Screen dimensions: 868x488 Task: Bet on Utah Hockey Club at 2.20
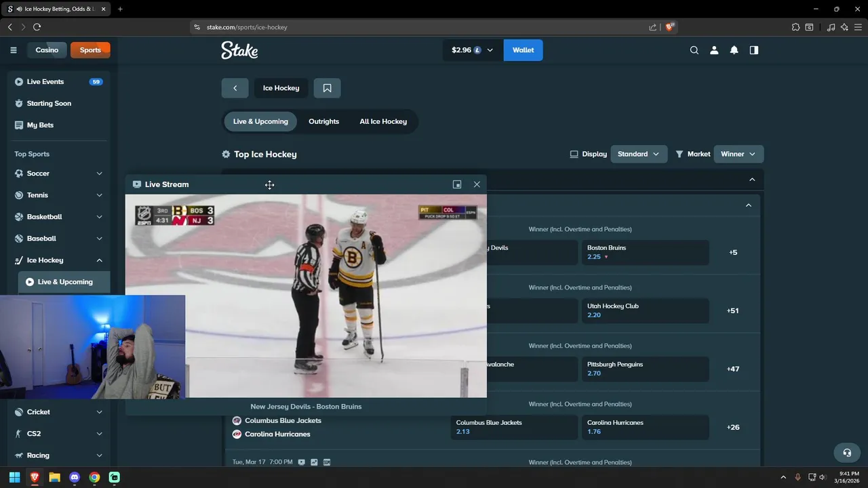tap(645, 310)
